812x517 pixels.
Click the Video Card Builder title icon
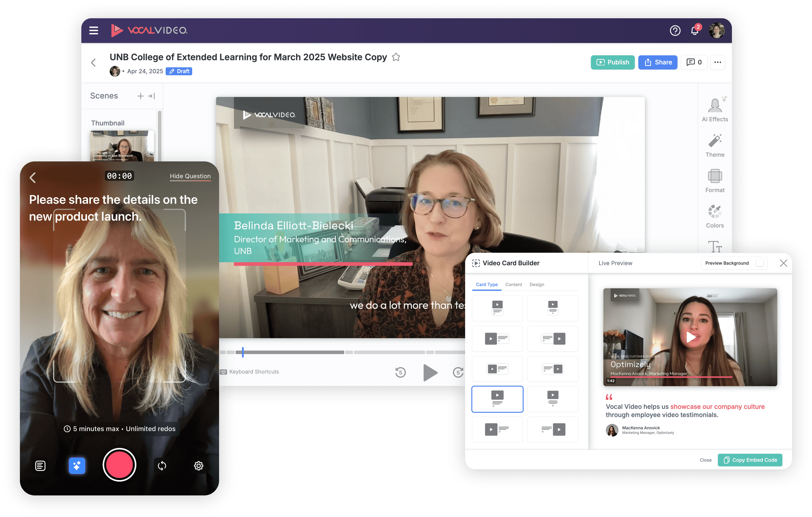(476, 263)
